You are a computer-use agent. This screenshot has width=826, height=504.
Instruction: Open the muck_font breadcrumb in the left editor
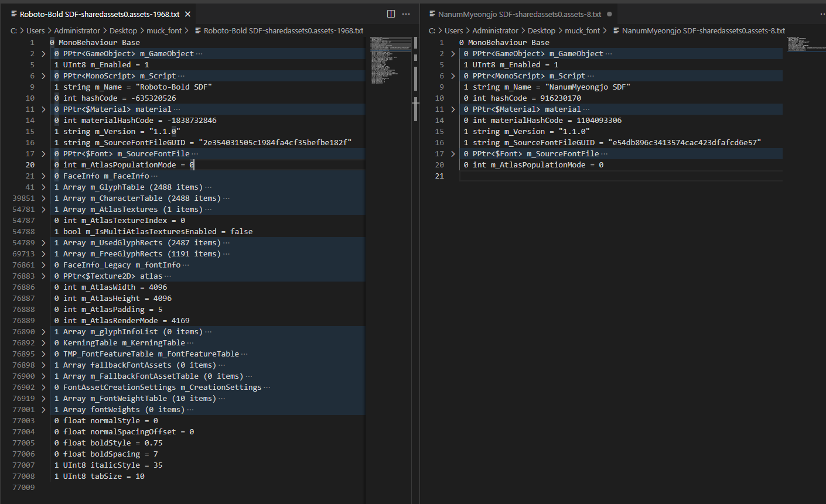coord(164,30)
